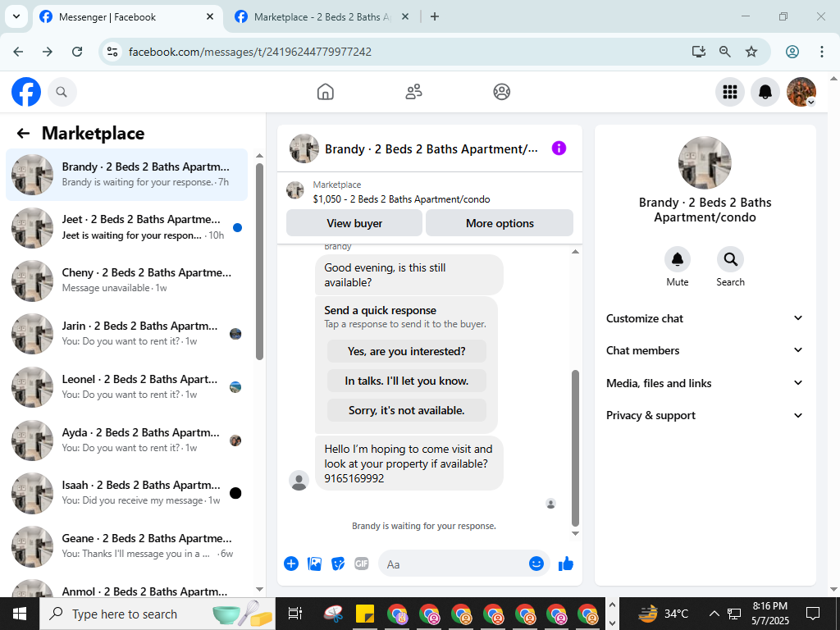
Task: Click the More options button
Action: tap(500, 223)
